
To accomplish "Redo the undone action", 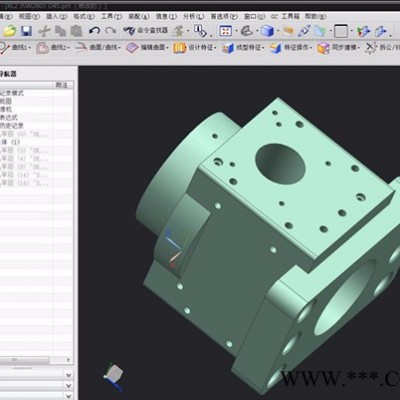I will 110,31.
